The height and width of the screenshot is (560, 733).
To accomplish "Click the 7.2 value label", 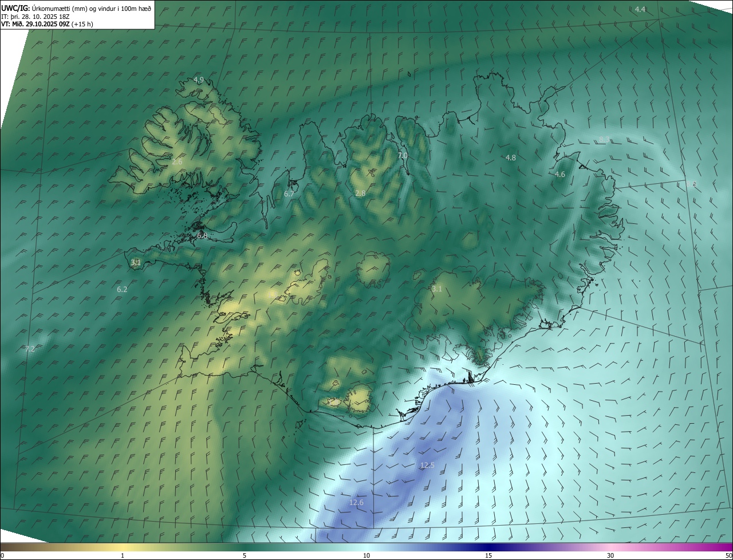I will coord(30,349).
